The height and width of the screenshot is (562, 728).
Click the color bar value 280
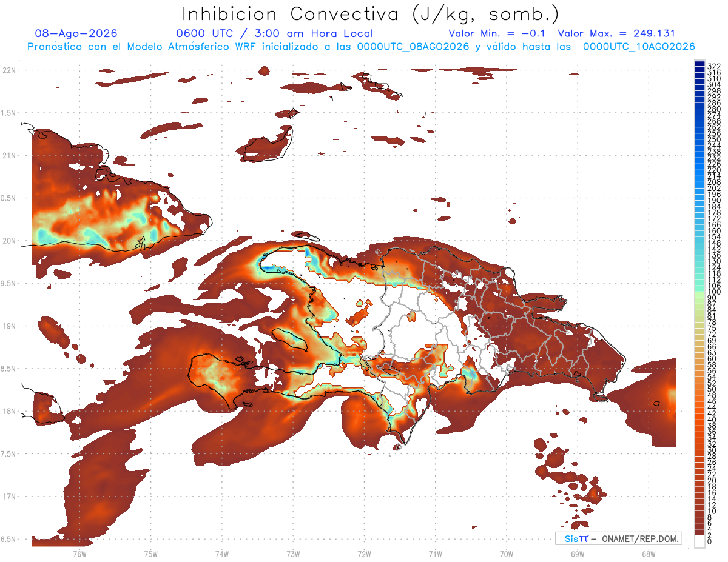point(713,109)
